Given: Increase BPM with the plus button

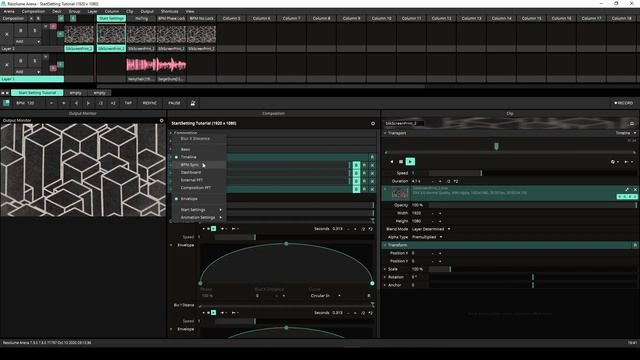Looking at the screenshot, I should point(63,103).
